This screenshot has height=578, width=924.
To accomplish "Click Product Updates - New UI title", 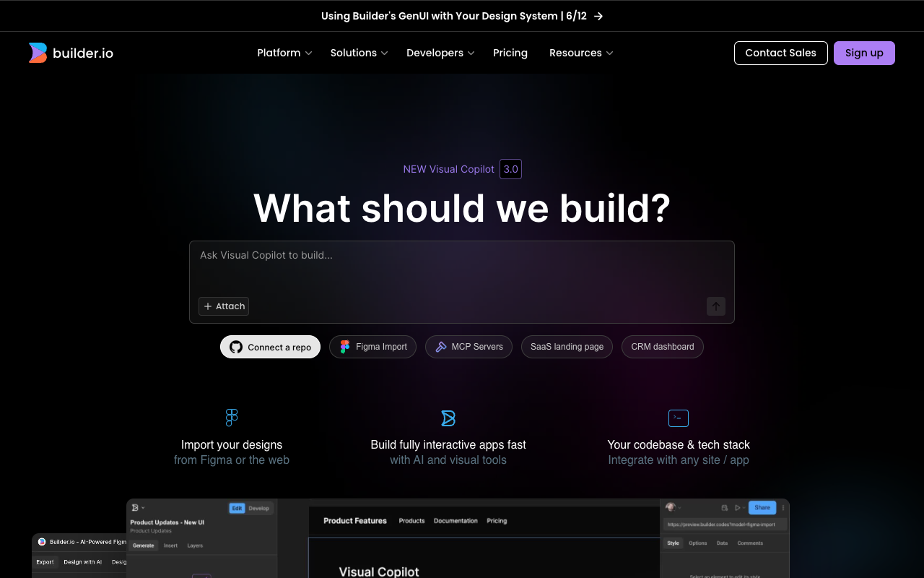I will point(167,522).
